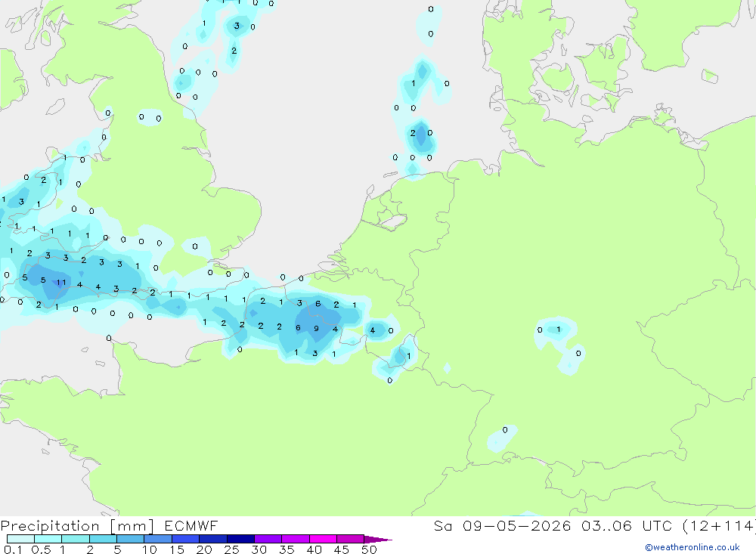
Task: Click the 45–50 mm legend color swatch
Action: pyautogui.click(x=351, y=539)
